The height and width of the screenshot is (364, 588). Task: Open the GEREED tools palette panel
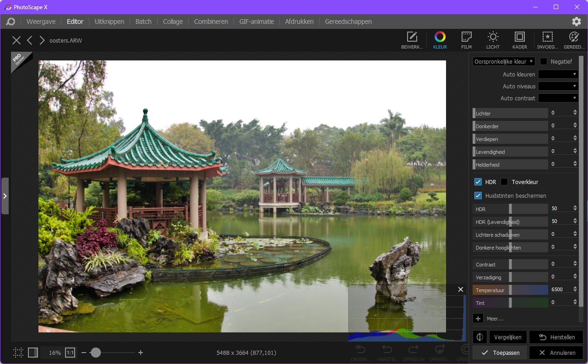[x=574, y=40]
